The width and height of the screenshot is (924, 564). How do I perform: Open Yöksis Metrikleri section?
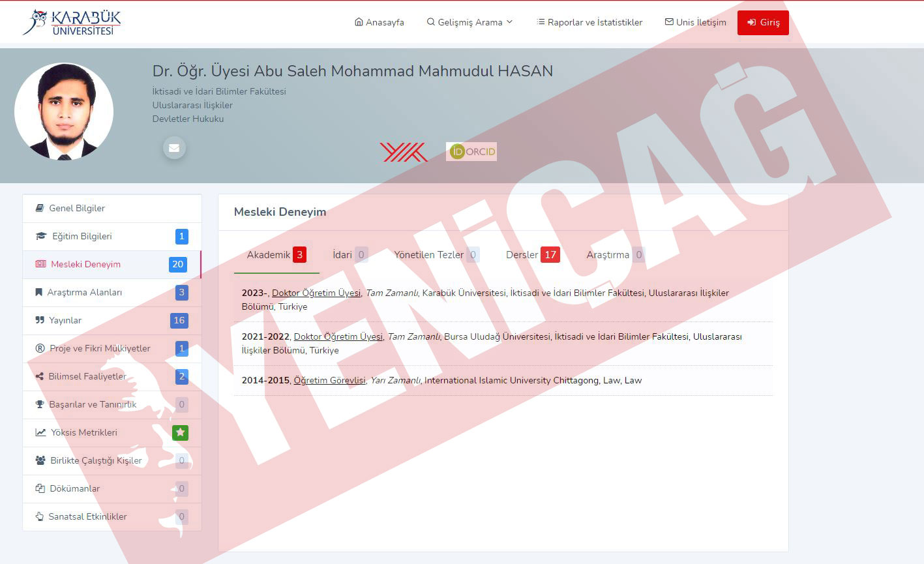click(x=112, y=432)
